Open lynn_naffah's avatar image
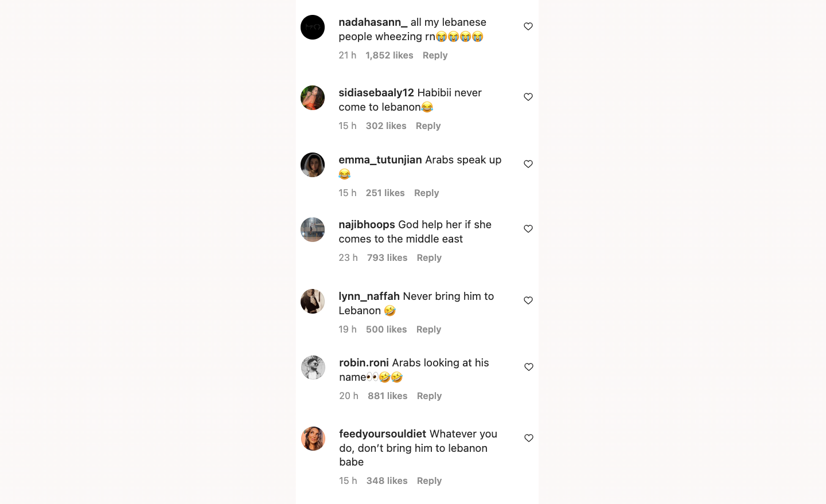The height and width of the screenshot is (504, 826). [x=313, y=301]
